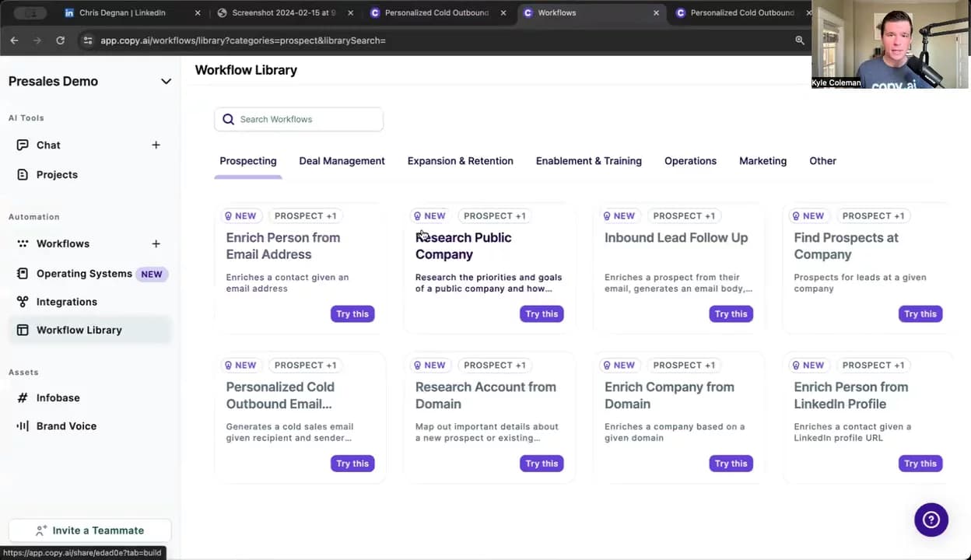Click the Projects icon in sidebar
The height and width of the screenshot is (560, 971).
click(23, 175)
